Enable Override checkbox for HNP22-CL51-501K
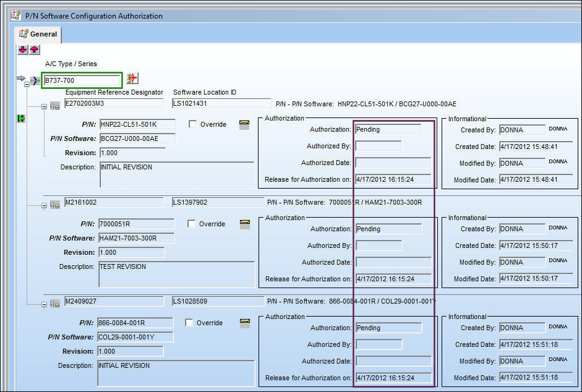The image size is (582, 392). 192,124
